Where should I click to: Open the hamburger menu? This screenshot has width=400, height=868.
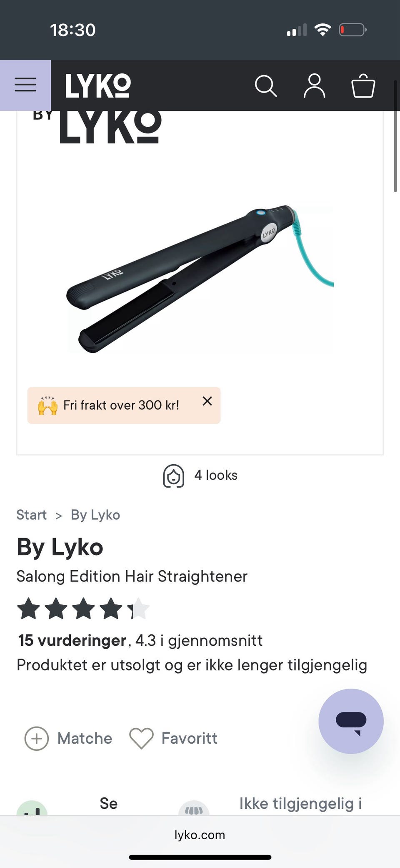click(x=25, y=85)
